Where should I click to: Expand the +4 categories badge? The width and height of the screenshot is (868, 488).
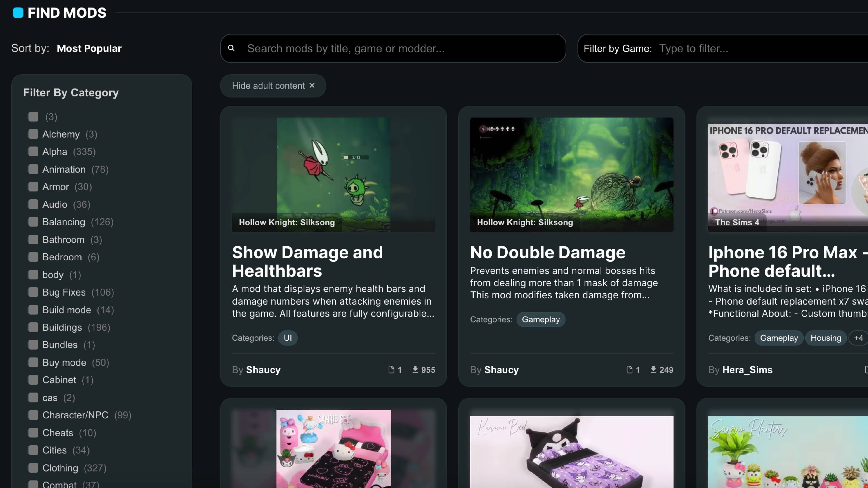point(858,338)
